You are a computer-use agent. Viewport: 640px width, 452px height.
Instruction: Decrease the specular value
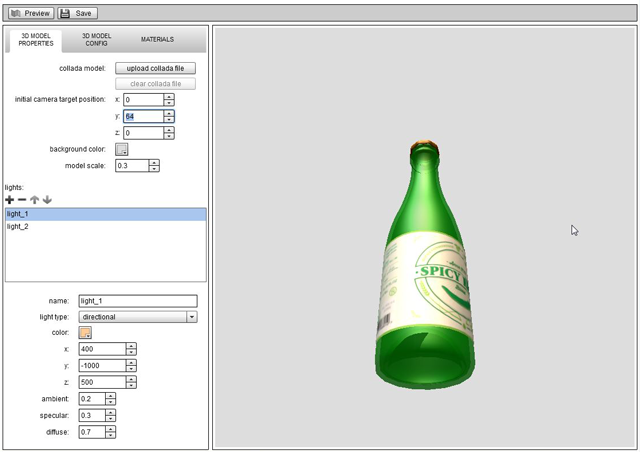coord(110,419)
